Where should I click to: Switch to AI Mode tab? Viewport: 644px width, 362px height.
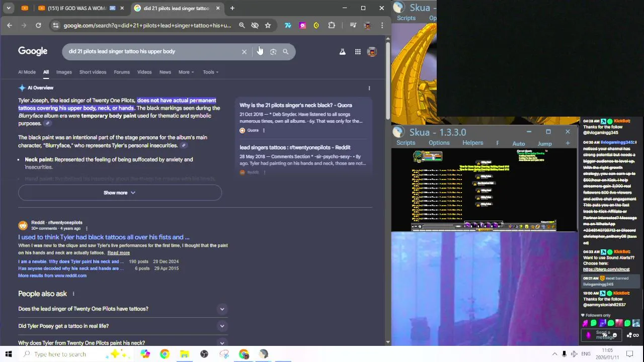tap(27, 72)
